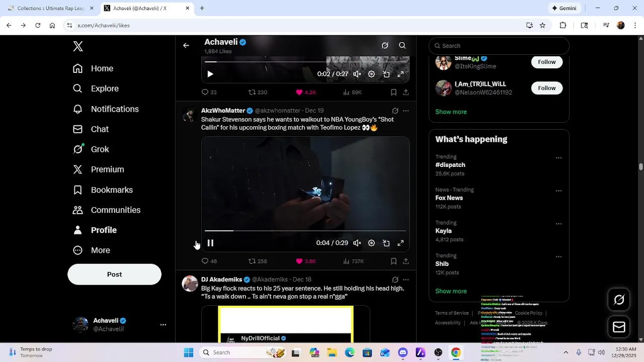Click Grok icon on DJ Akademiks post

(x=395, y=280)
